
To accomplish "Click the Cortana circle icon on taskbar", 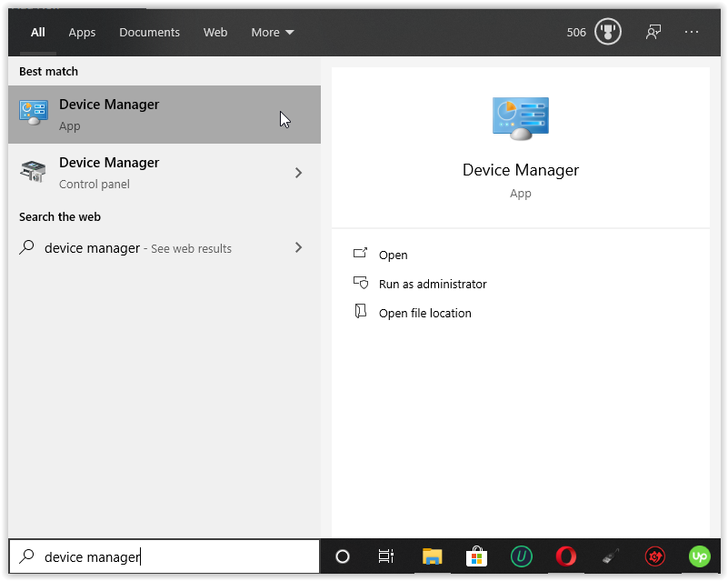I will tap(343, 556).
